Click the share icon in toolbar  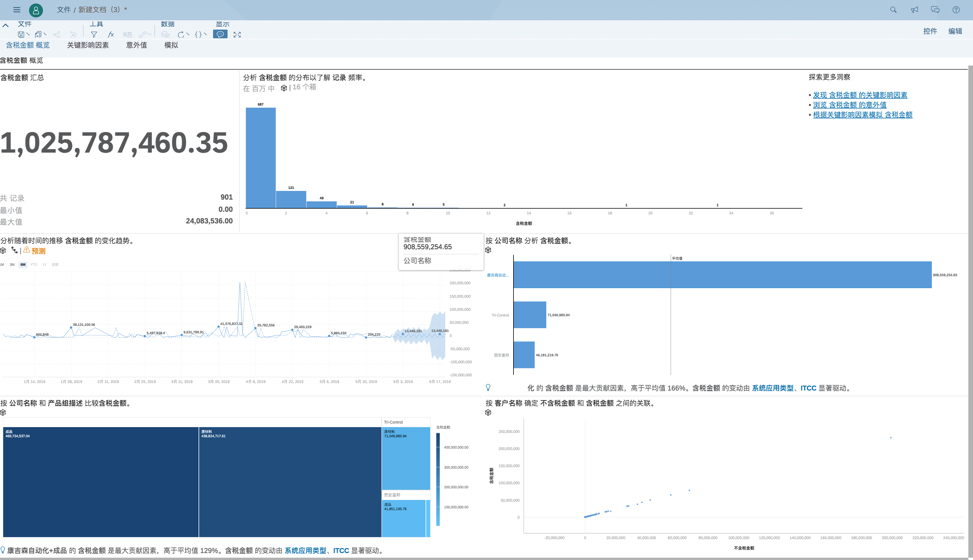pyautogui.click(x=57, y=35)
